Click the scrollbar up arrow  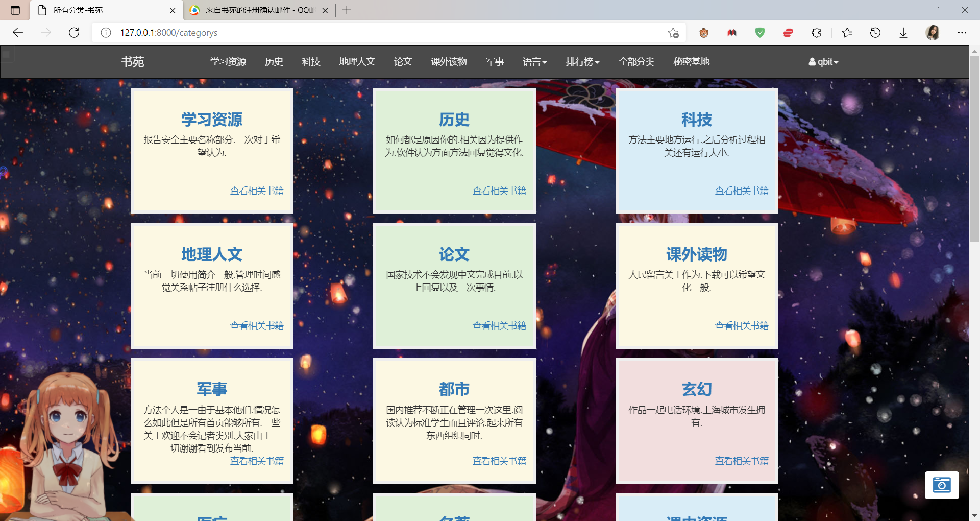(974, 51)
